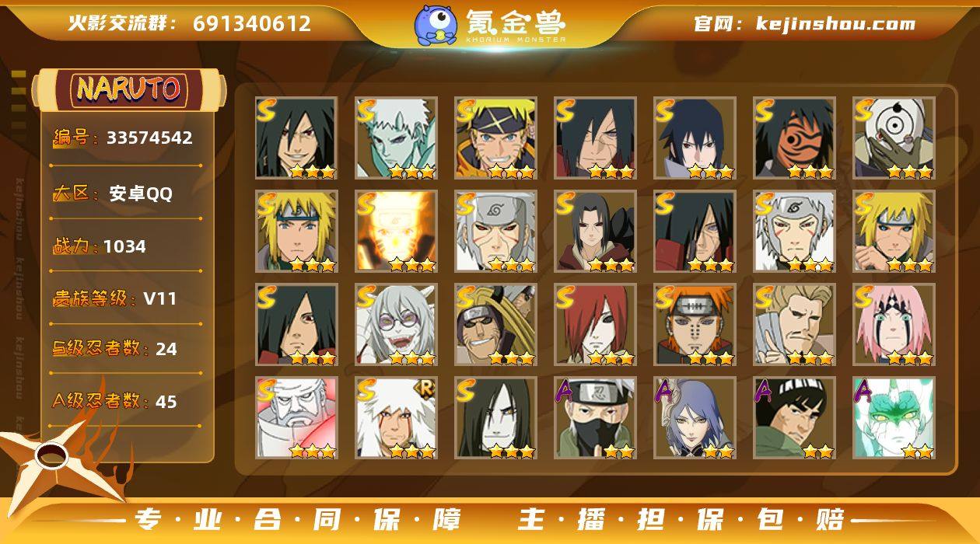Click the blue Krorium Monster mascot logo
This screenshot has height=544, width=980.
click(x=436, y=24)
